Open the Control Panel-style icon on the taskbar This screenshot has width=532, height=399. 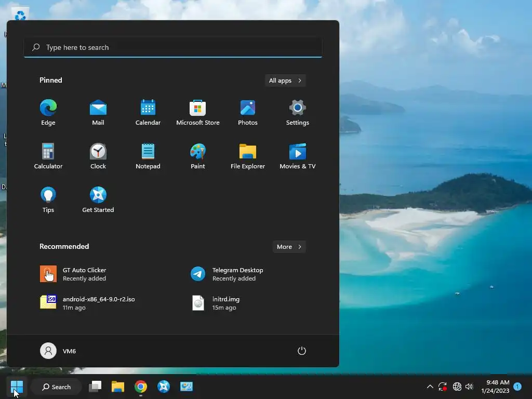tap(187, 387)
